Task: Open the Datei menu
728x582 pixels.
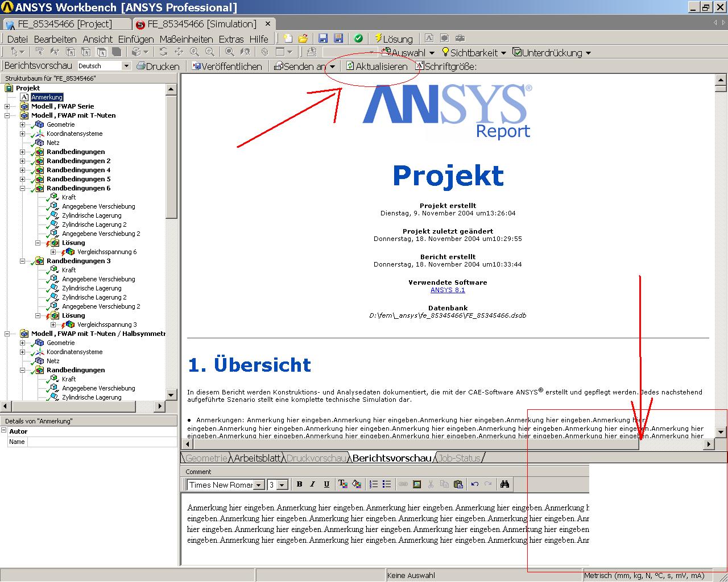Action: [17, 39]
